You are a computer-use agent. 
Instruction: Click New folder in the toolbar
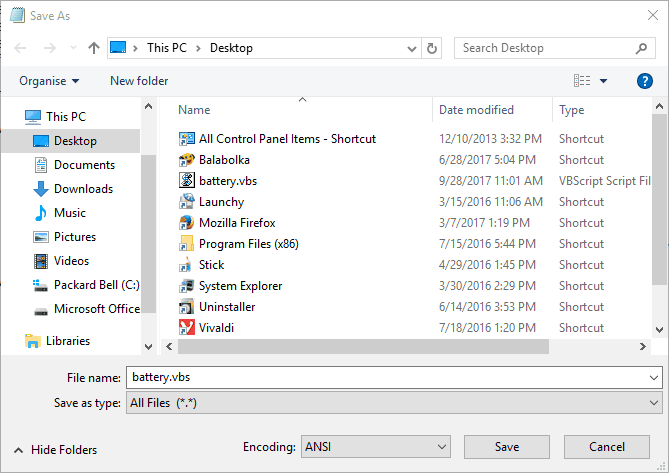(x=139, y=81)
